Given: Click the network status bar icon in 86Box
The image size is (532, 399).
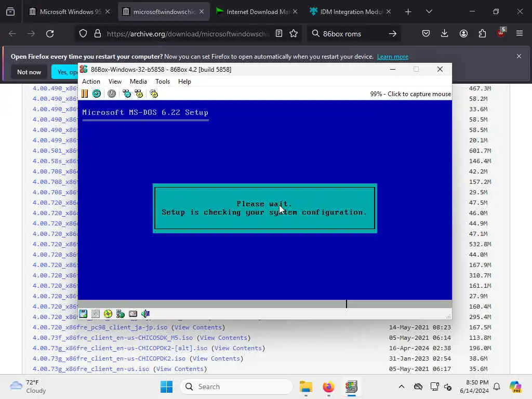Looking at the screenshot, I should pyautogui.click(x=121, y=314).
